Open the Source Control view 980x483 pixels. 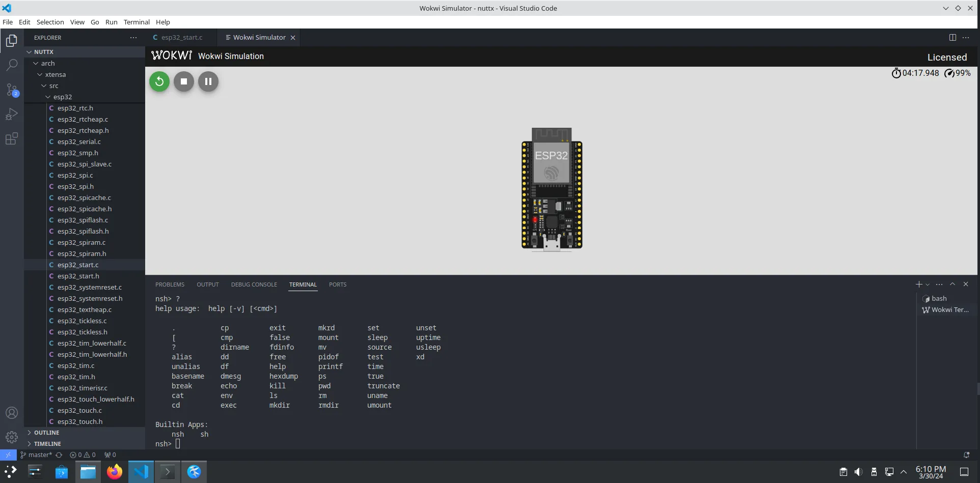12,90
